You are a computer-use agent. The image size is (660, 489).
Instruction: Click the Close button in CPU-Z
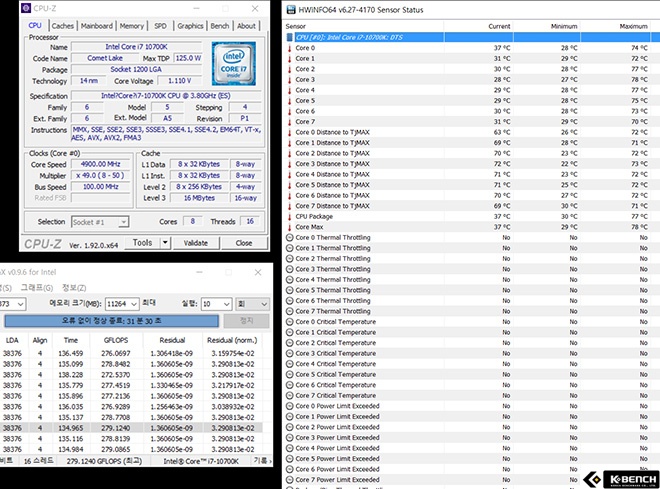point(244,243)
